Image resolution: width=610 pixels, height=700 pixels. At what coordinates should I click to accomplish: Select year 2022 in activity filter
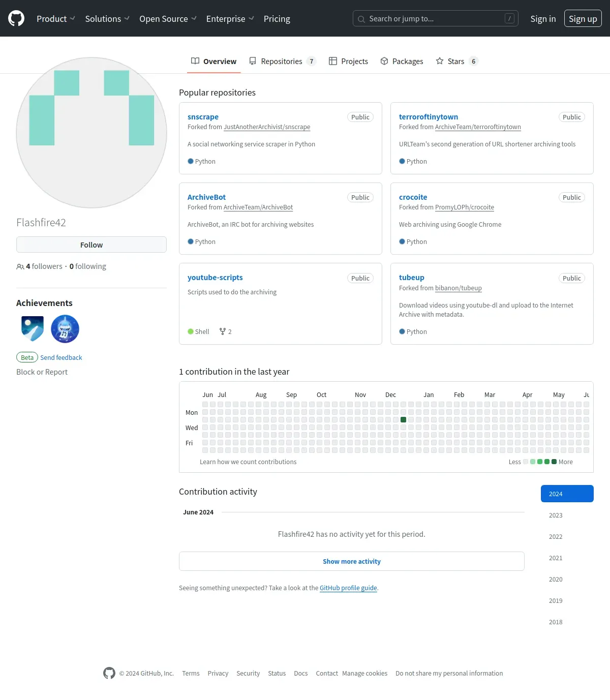[567, 536]
